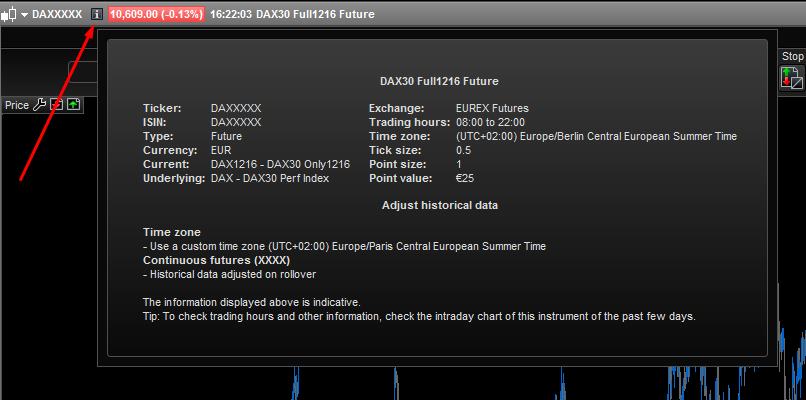Open the Price panel wrench settings
Image resolution: width=806 pixels, height=400 pixels.
[x=40, y=104]
